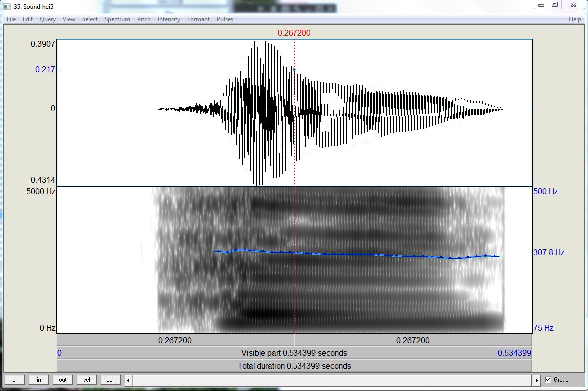Click the blue '0.217' amplitude value
The height and width of the screenshot is (391, 588).
tap(45, 69)
